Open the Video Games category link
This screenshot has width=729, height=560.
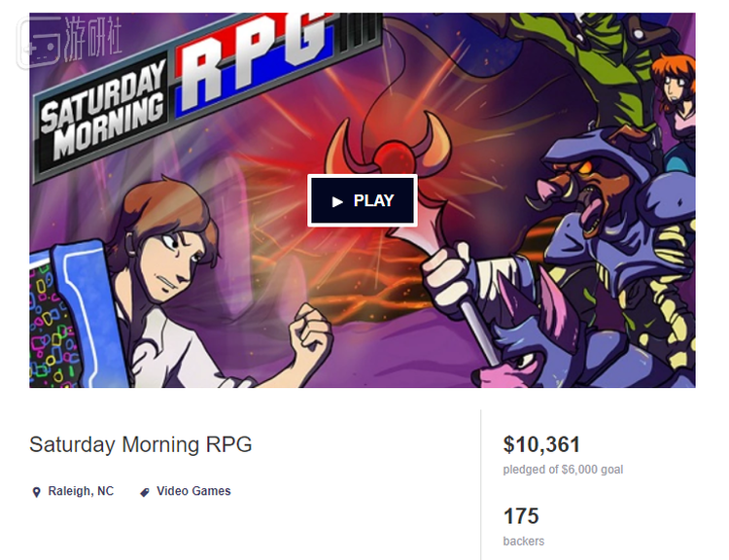pyautogui.click(x=193, y=491)
